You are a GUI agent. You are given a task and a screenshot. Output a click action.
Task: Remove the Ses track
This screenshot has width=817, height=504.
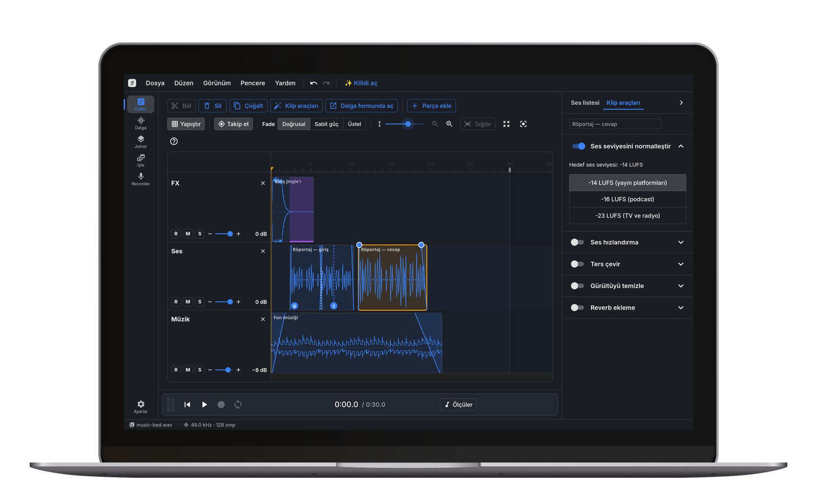pos(263,252)
